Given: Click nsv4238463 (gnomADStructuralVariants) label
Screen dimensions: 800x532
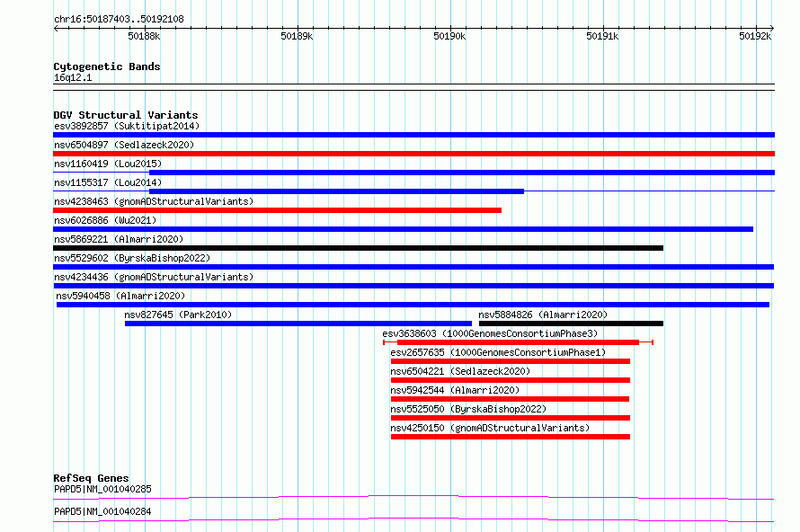Looking at the screenshot, I should click(154, 201).
